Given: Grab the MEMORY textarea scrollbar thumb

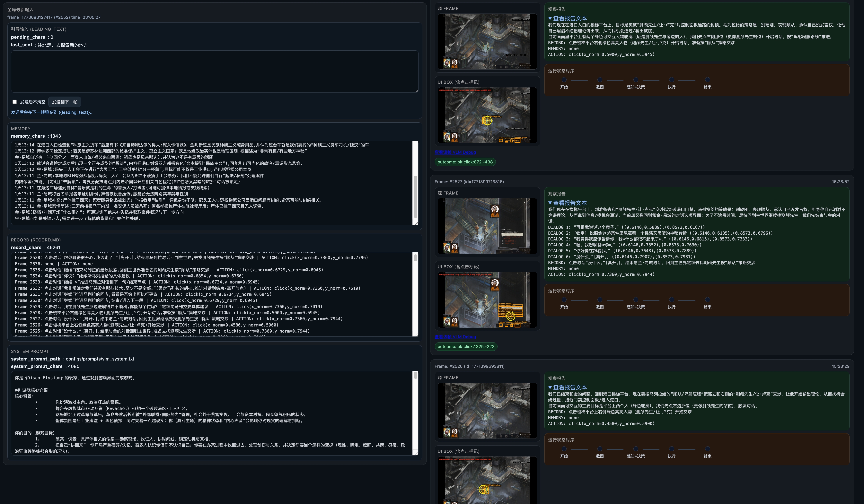Looking at the screenshot, I should 416,197.
